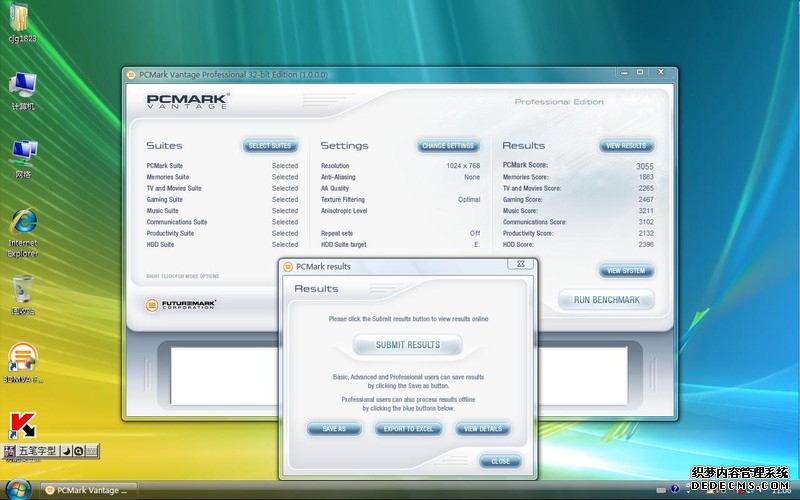Image resolution: width=800 pixels, height=500 pixels.
Task: Click the SAVE AS button
Action: [334, 429]
